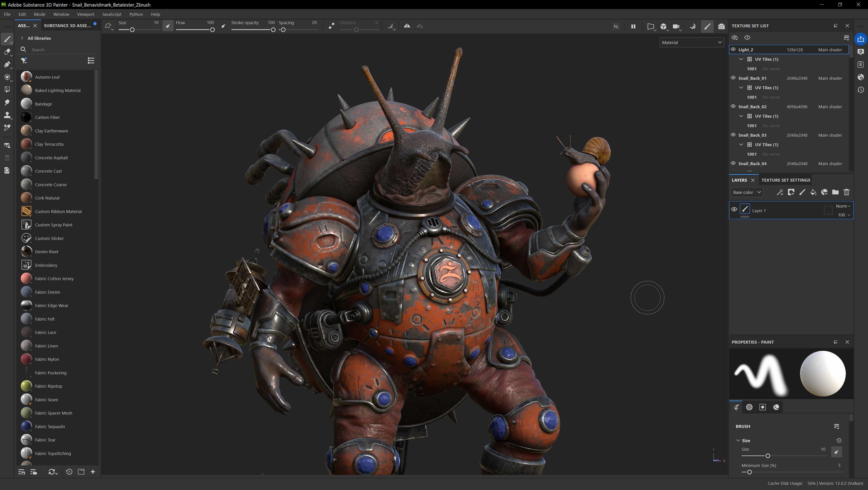Click the Smudge tool icon

[x=7, y=102]
